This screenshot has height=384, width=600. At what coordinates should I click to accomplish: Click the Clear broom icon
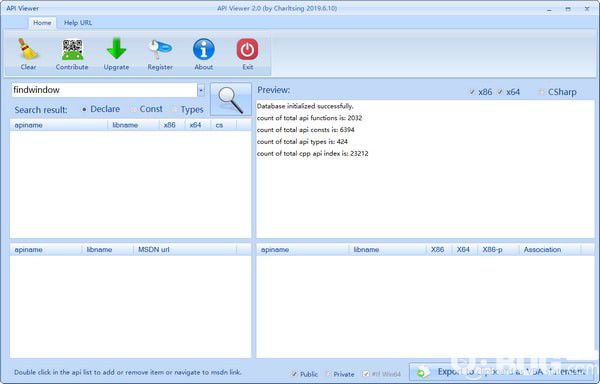click(x=28, y=49)
